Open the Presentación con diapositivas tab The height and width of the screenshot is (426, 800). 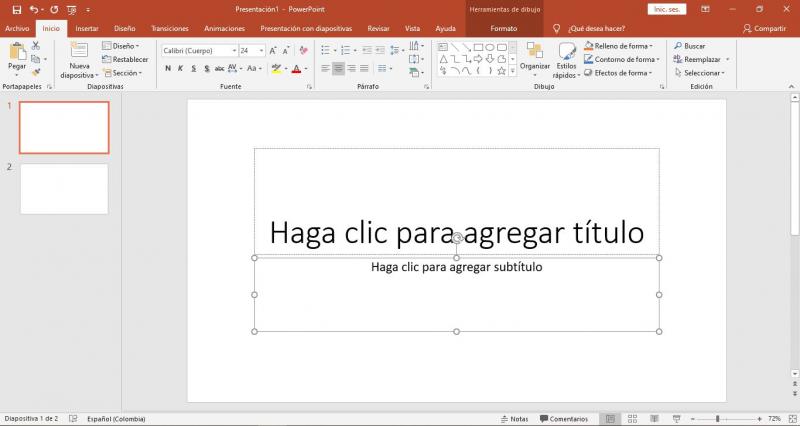tap(306, 29)
